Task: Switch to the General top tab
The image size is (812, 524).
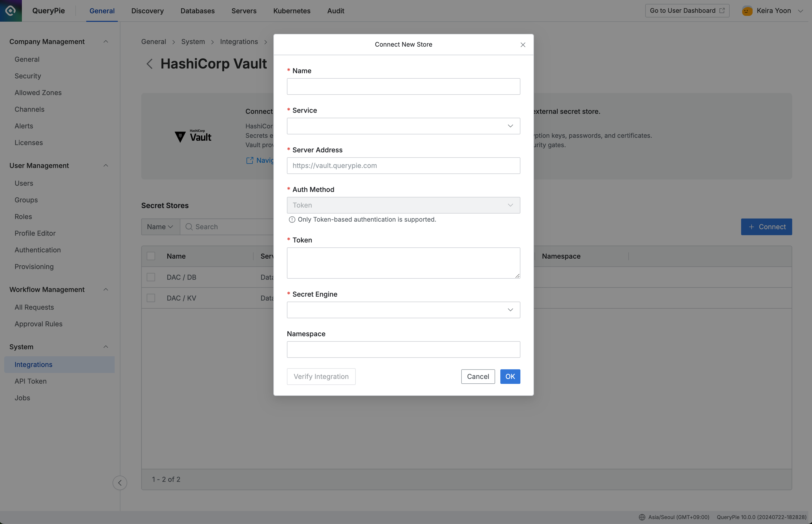Action: [x=102, y=11]
